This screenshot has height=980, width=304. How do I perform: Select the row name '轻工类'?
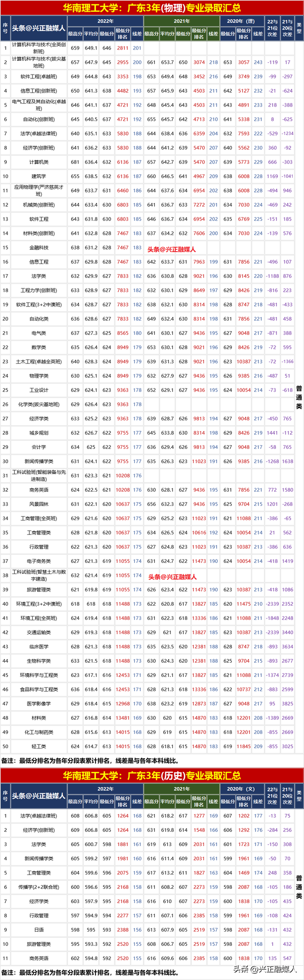pos(38,746)
